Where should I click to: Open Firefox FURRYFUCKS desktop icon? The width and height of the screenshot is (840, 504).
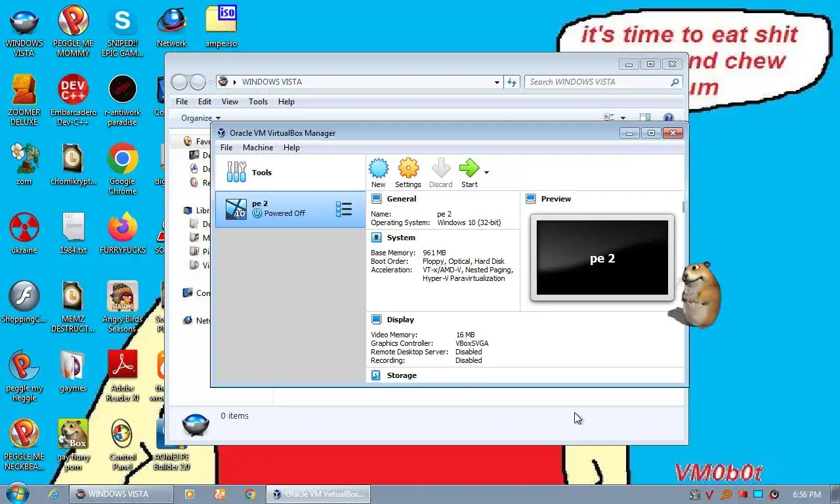pos(122,234)
